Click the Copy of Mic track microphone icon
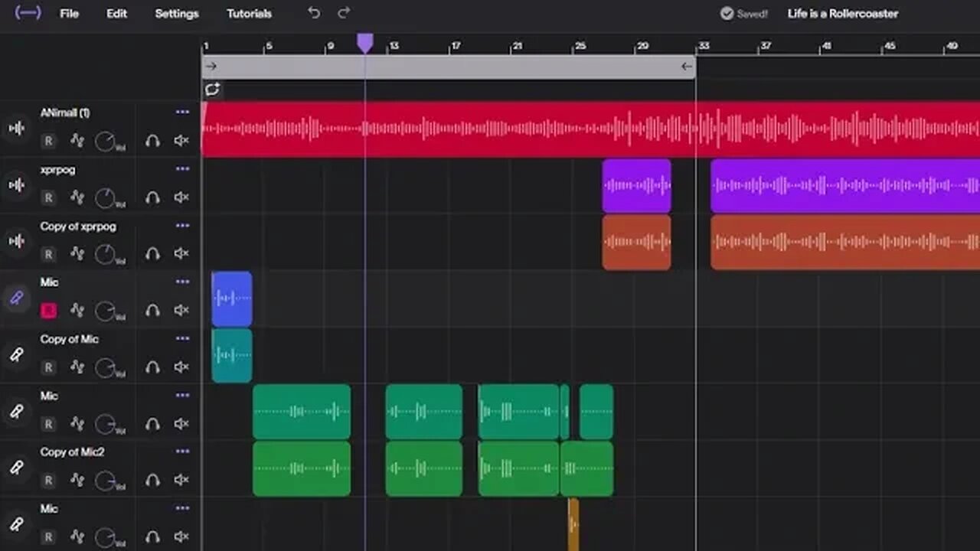The image size is (980, 551). coord(16,355)
